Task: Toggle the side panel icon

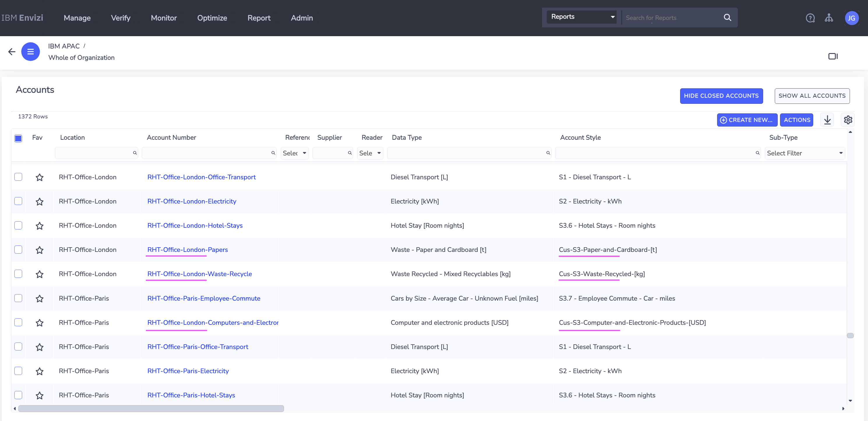Action: 833,56
